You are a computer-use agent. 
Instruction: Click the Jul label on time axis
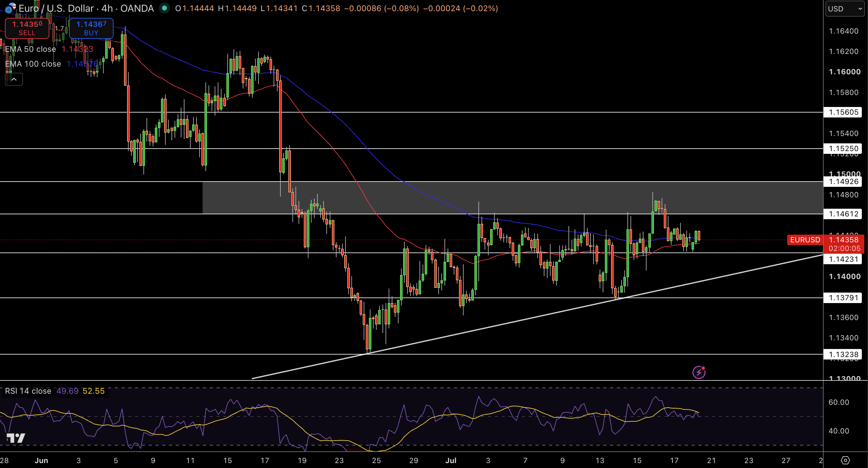pos(451,460)
